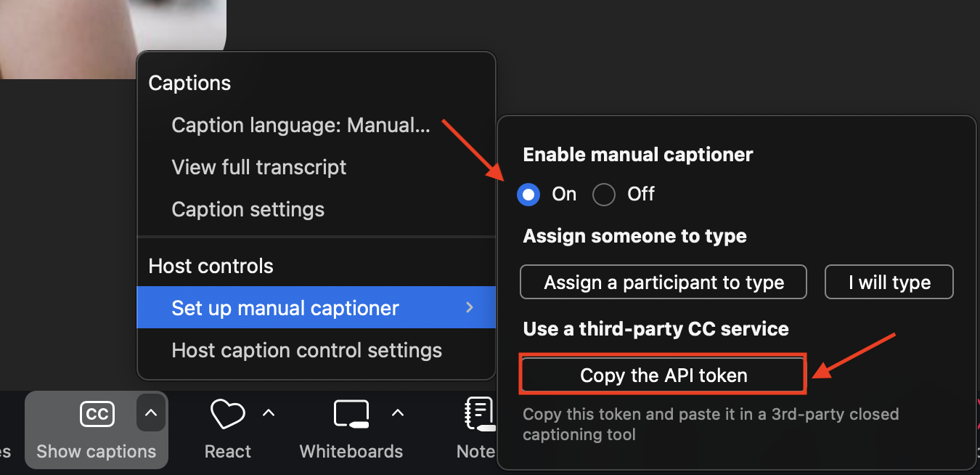This screenshot has height=475, width=980.
Task: Click Copy the API token
Action: [663, 375]
